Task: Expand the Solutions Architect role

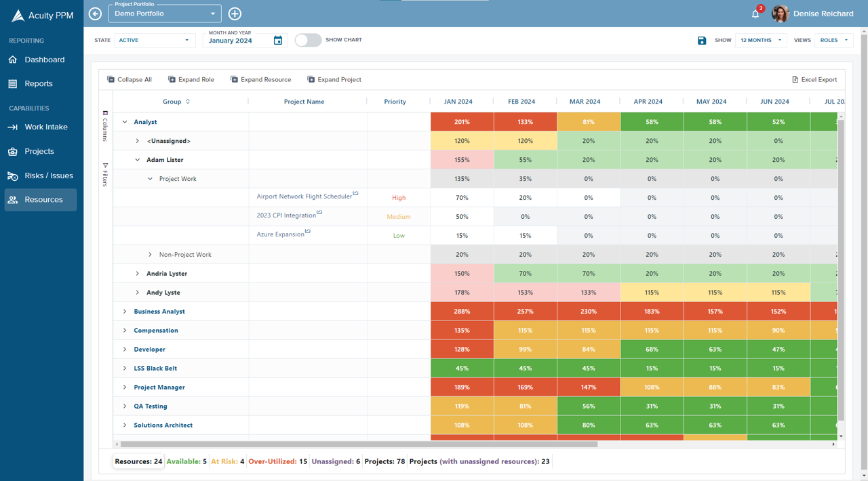Action: 125,425
